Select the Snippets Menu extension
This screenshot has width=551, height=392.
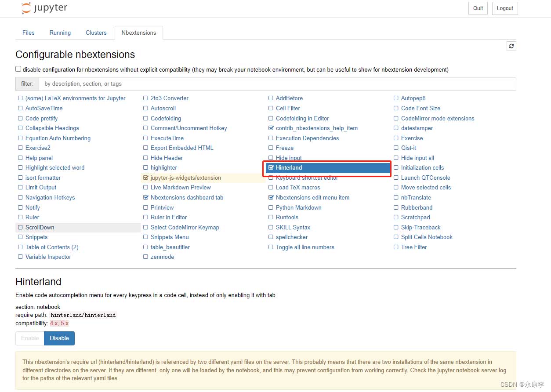[170, 237]
